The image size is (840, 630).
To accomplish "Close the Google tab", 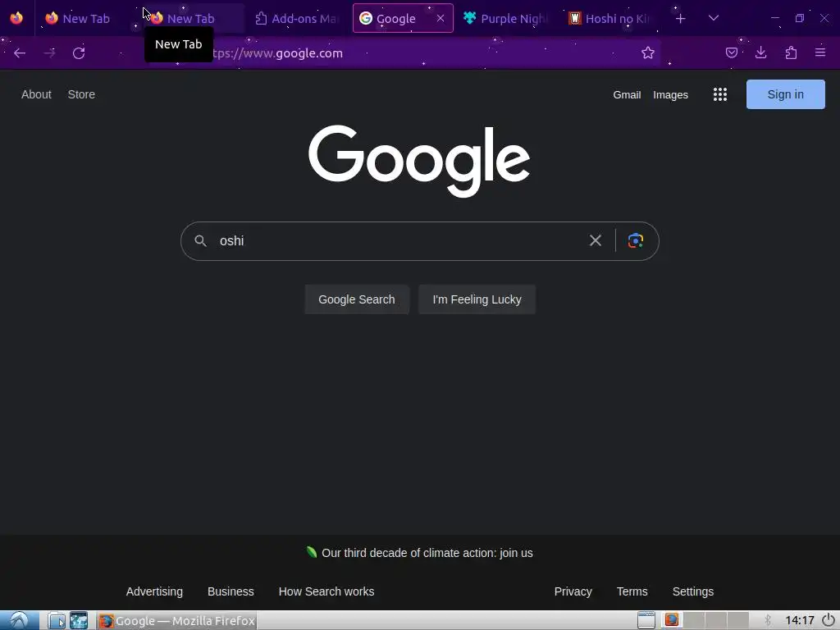I will pos(441,18).
